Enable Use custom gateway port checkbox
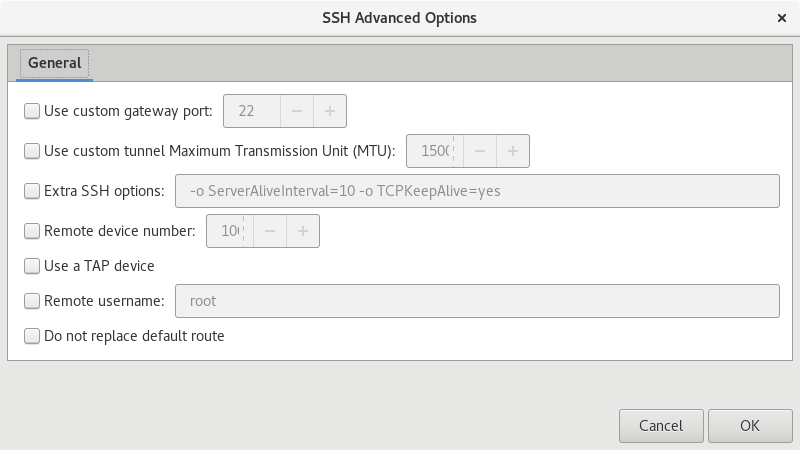 point(32,111)
